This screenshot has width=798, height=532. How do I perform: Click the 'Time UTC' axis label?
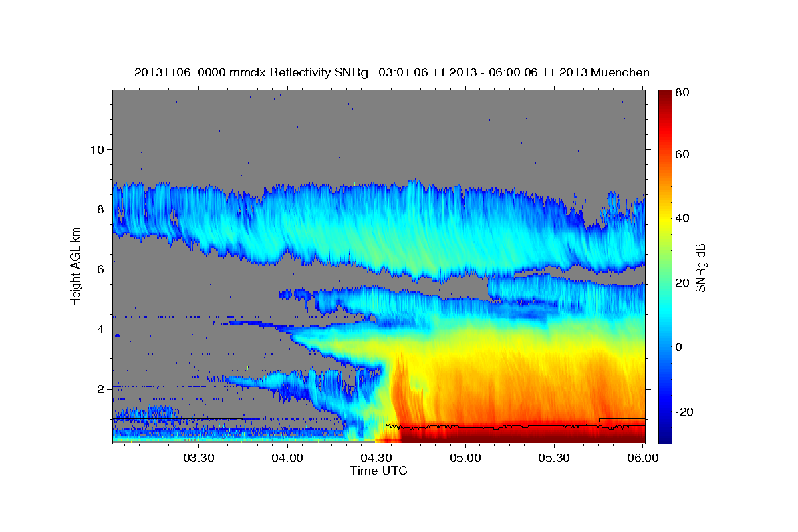378,471
